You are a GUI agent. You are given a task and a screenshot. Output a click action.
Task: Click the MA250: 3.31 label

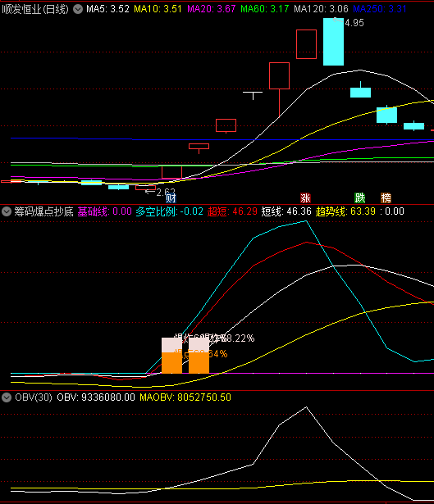(380, 9)
